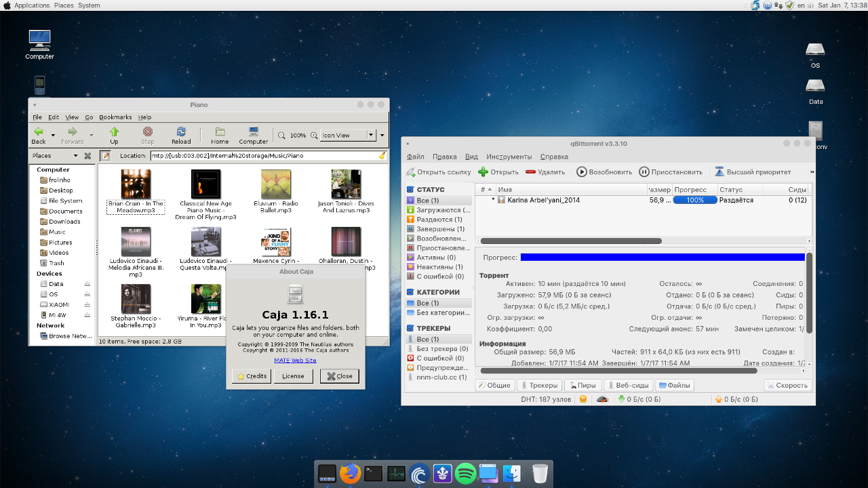Screen dimensions: 868x488
Task: Open the Bookmarks menu in Caja
Action: tap(115, 117)
